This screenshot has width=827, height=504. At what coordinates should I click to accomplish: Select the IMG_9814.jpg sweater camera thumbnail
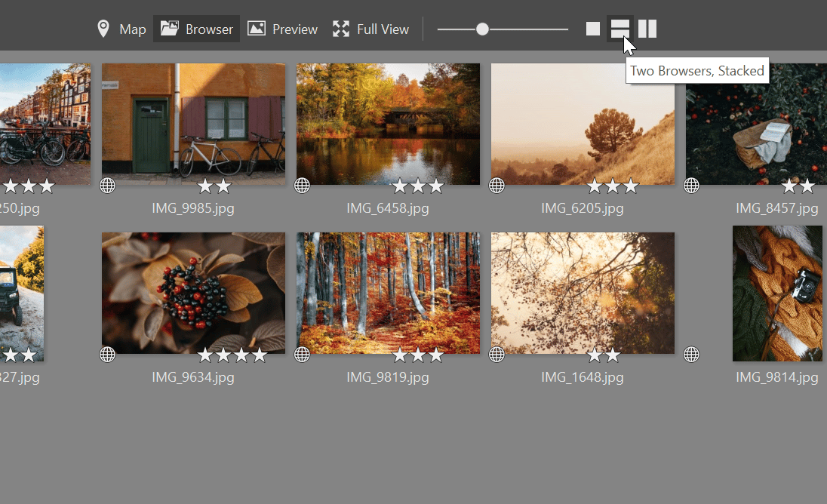tap(777, 293)
